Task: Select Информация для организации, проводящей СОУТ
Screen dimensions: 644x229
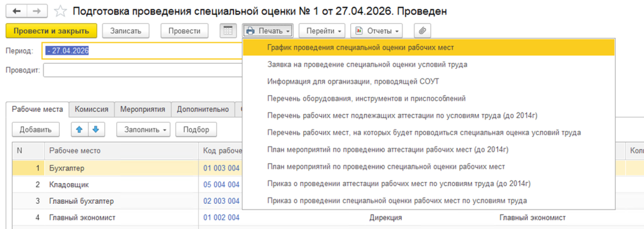Action: [429, 81]
